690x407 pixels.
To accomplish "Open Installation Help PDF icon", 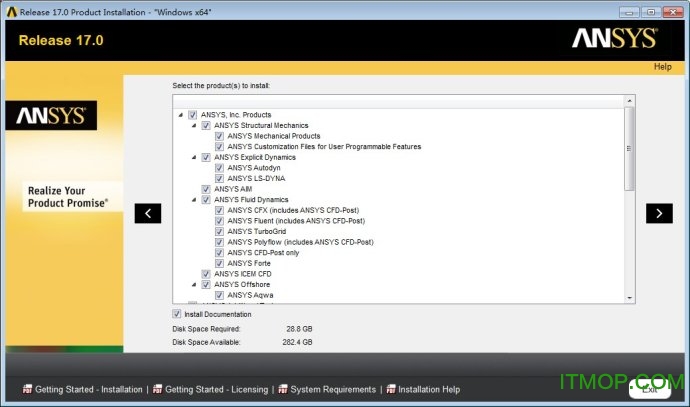I will [391, 389].
